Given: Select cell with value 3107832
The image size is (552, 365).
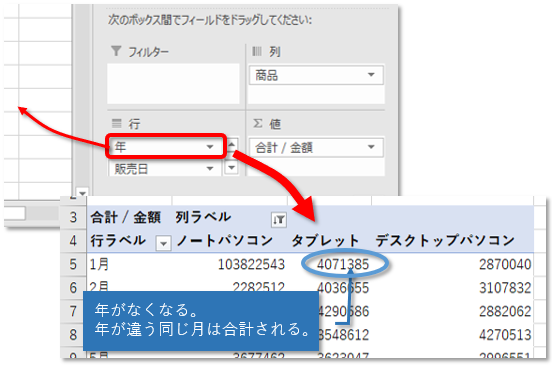Looking at the screenshot, I should tap(453, 288).
